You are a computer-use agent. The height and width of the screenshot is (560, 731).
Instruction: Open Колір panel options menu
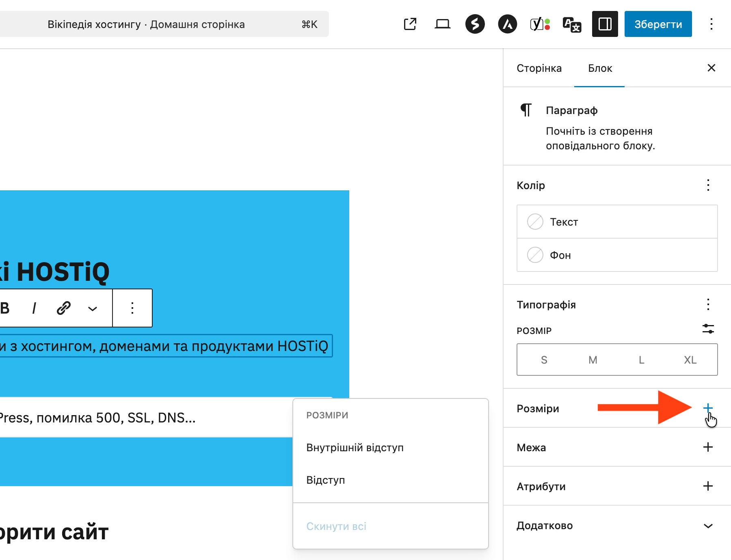[x=708, y=185]
